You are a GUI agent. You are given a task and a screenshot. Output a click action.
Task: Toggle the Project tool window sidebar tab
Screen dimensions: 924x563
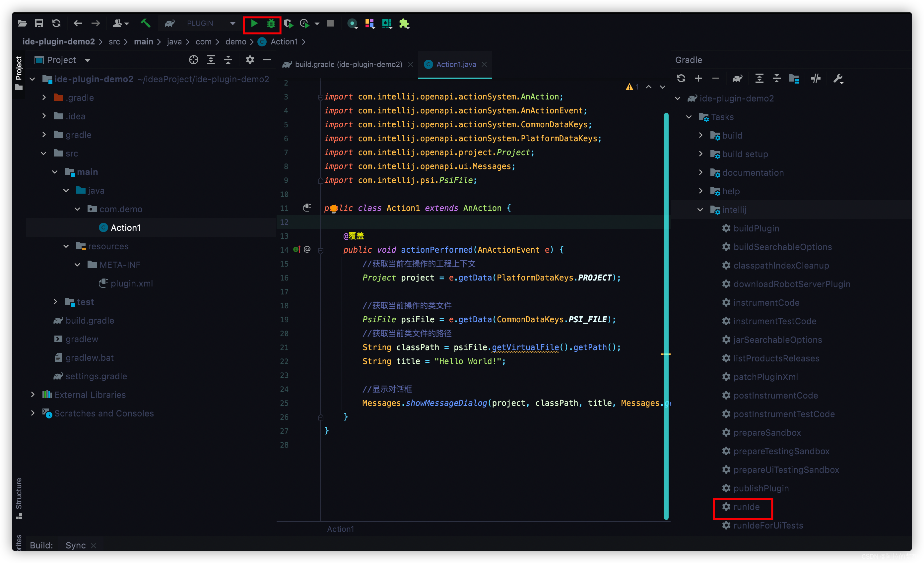19,73
